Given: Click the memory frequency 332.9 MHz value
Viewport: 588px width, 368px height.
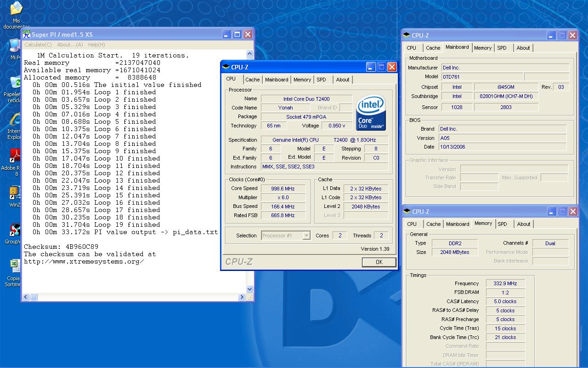Looking at the screenshot, I should pos(505,284).
